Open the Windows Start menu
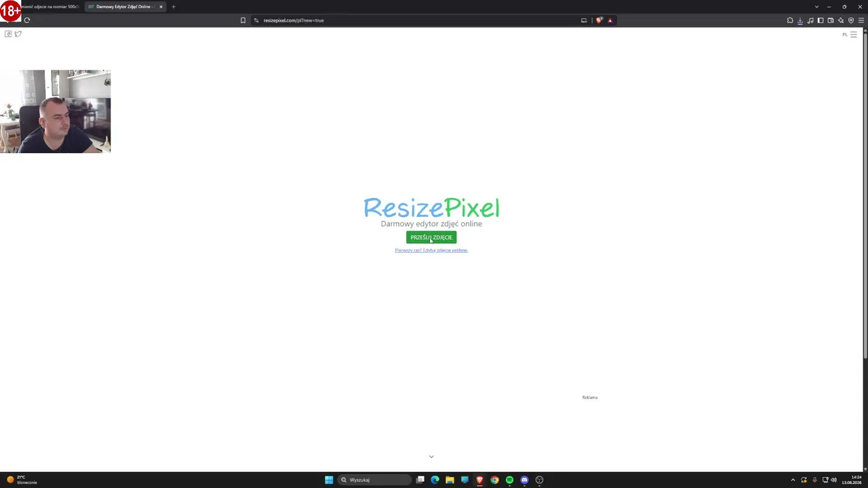 [x=329, y=480]
